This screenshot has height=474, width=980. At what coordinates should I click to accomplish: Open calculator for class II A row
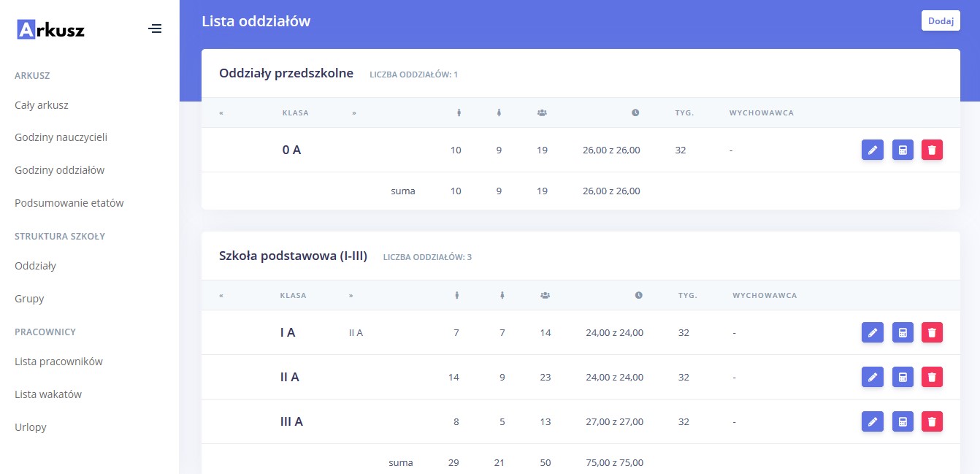(x=903, y=377)
